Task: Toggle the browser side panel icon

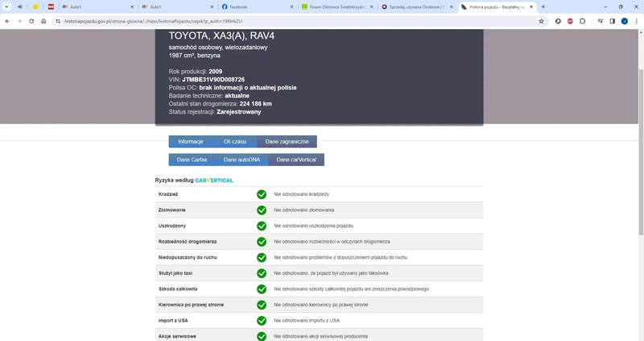Action: 613,21
